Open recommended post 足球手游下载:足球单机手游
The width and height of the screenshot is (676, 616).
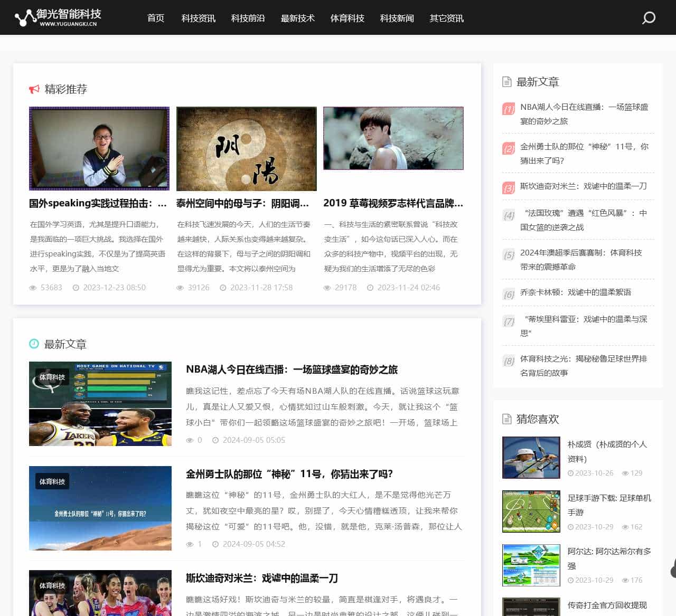pyautogui.click(x=609, y=505)
